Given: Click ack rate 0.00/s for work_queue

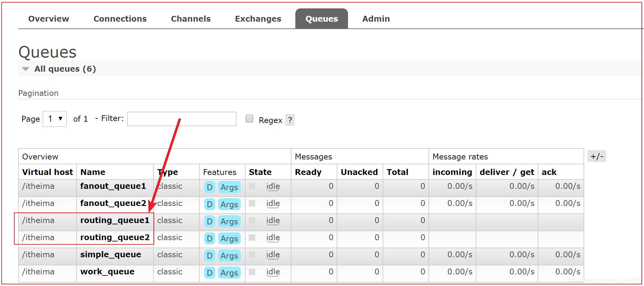Looking at the screenshot, I should [x=568, y=272].
